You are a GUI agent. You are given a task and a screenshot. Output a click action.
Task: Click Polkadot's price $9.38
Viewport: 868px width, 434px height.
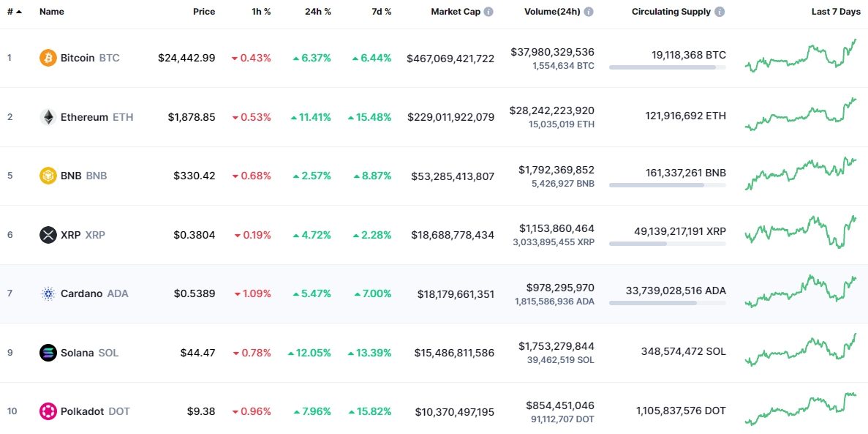pyautogui.click(x=201, y=412)
